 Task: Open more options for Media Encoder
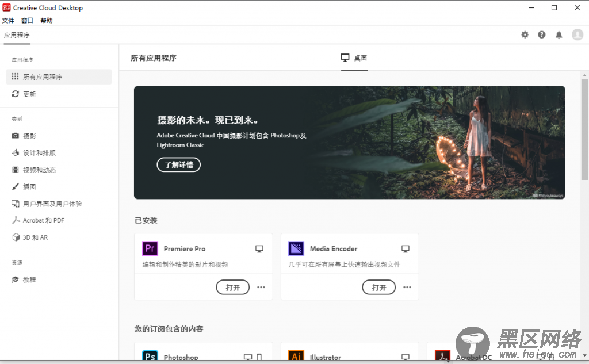pyautogui.click(x=407, y=288)
